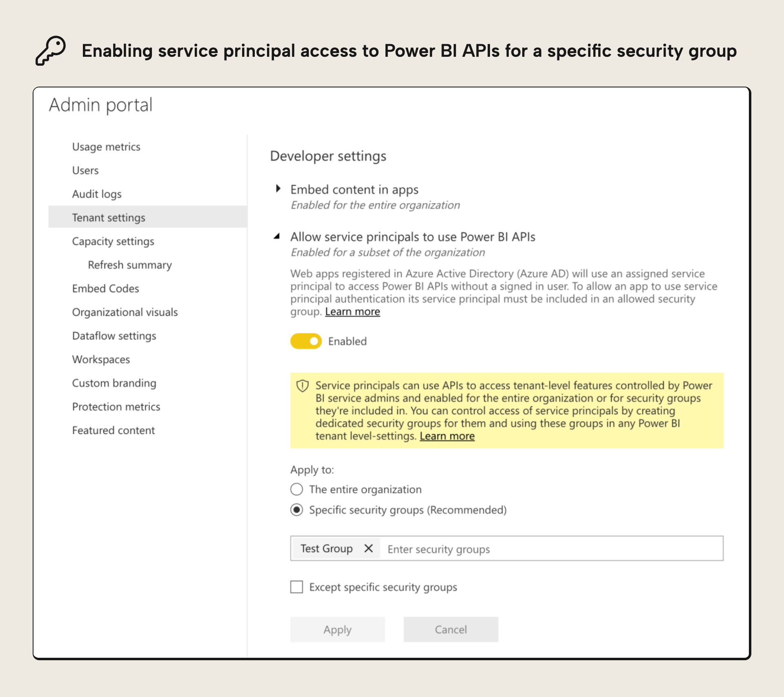The width and height of the screenshot is (784, 697).
Task: Click the Embed content in apps title
Action: pos(354,190)
